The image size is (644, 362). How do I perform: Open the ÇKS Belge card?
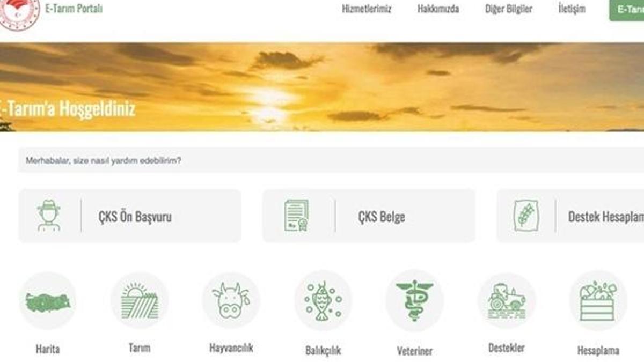(x=369, y=216)
